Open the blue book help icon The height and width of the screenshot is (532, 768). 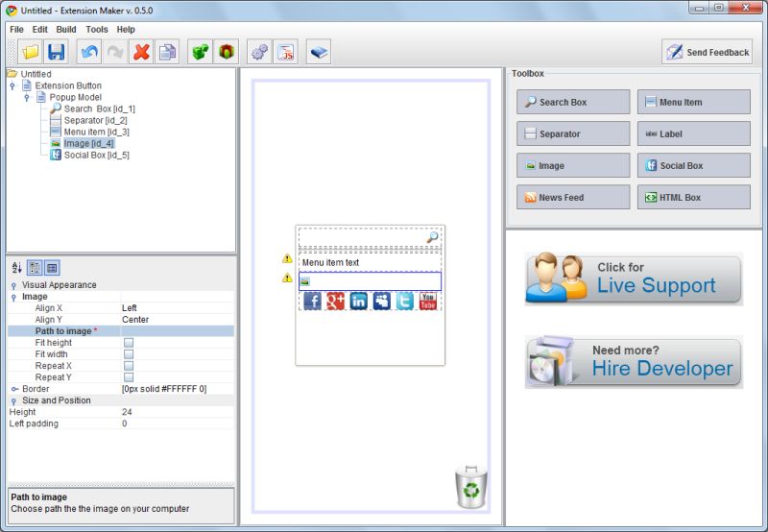319,52
